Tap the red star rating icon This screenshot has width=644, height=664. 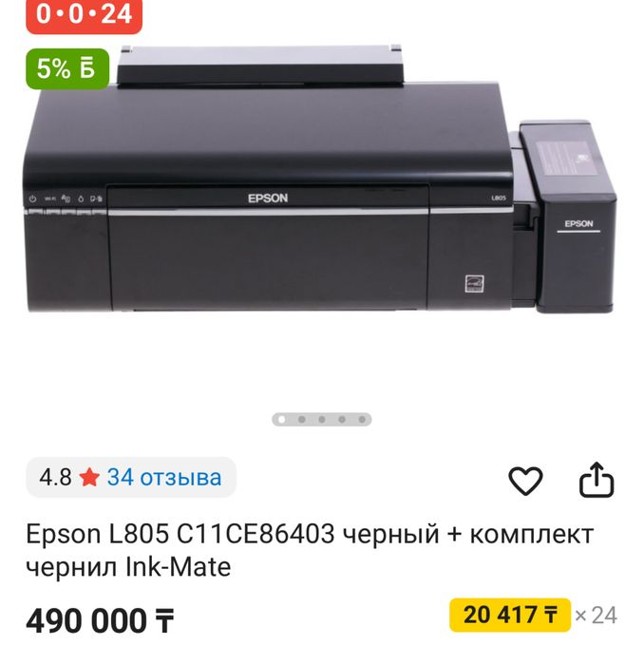click(89, 478)
